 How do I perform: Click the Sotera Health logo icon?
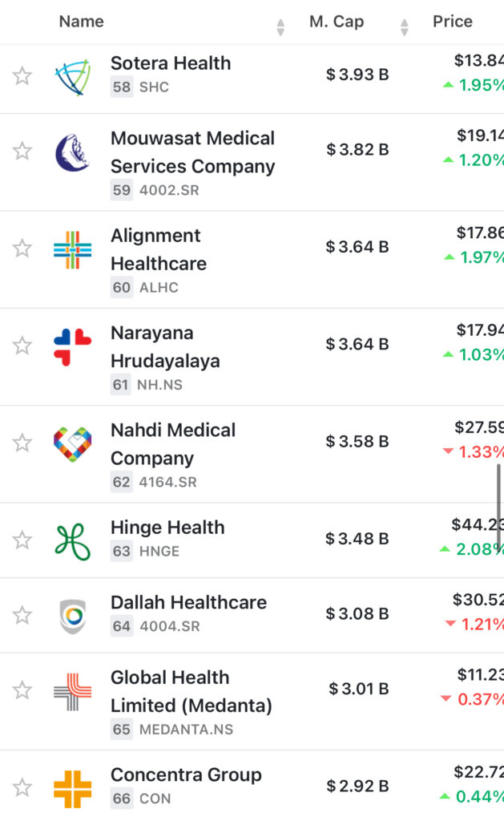pos(73,77)
